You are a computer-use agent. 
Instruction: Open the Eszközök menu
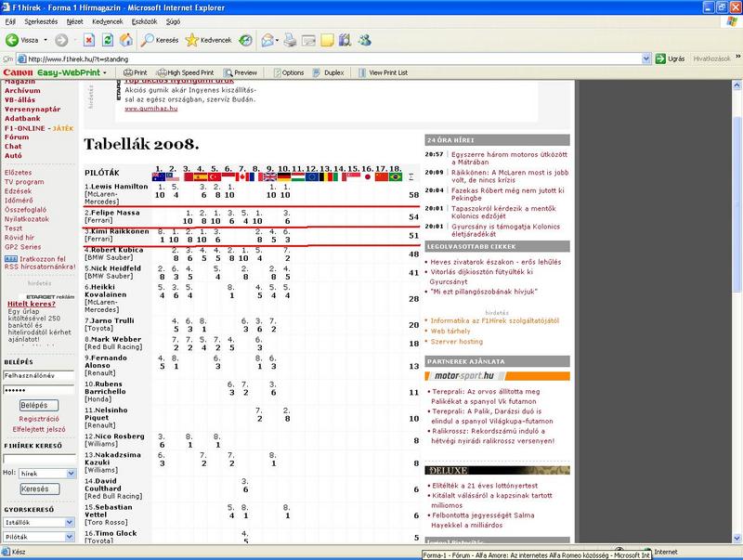pos(145,21)
